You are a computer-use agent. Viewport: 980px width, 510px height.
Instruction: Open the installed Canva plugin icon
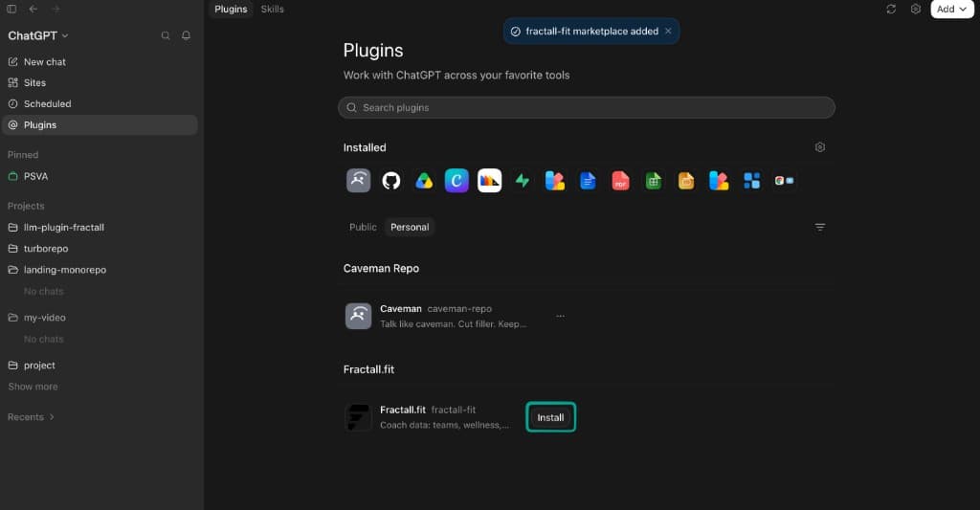tap(457, 181)
